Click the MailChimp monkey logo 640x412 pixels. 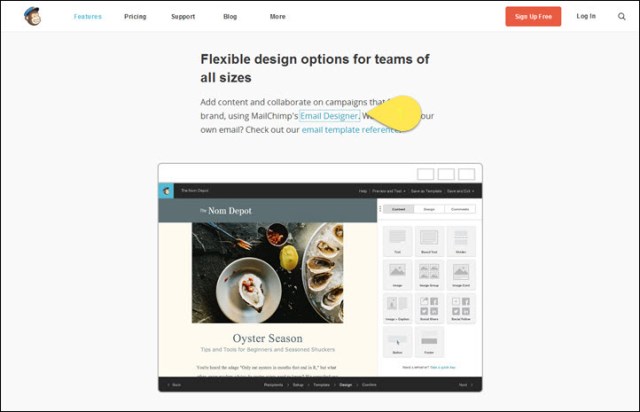click(32, 16)
